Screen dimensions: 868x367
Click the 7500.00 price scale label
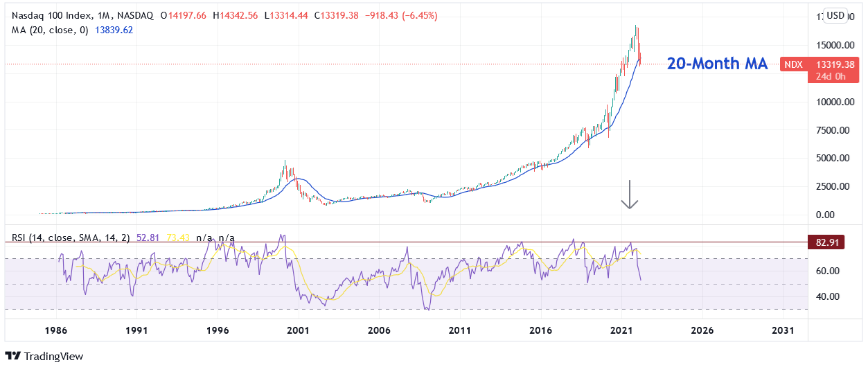834,130
